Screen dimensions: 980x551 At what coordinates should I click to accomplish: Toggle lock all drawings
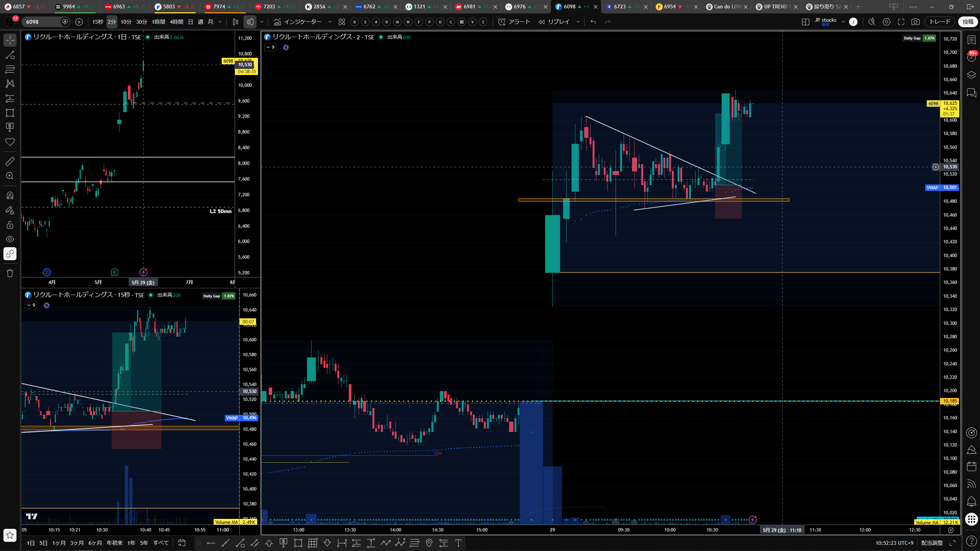(x=10, y=225)
